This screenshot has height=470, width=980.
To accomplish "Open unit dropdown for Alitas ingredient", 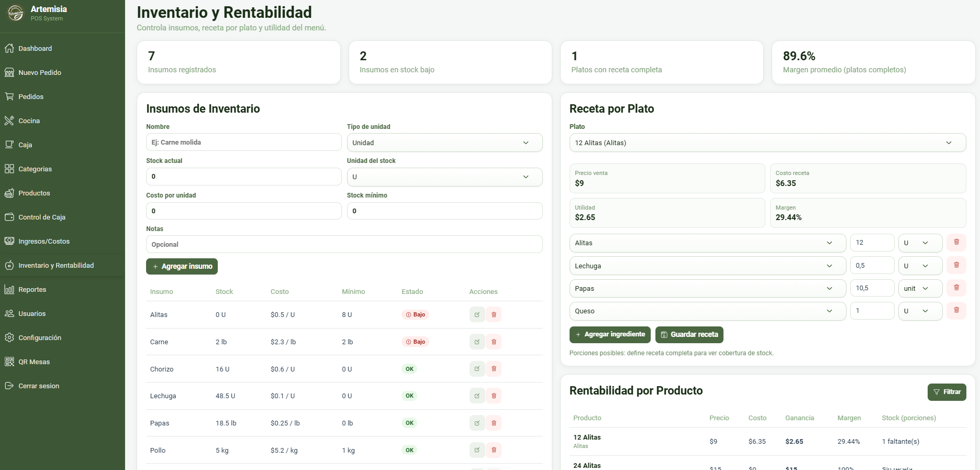I will [920, 243].
